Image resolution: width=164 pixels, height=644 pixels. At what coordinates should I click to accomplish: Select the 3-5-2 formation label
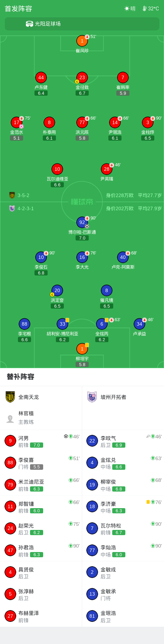(x=23, y=195)
